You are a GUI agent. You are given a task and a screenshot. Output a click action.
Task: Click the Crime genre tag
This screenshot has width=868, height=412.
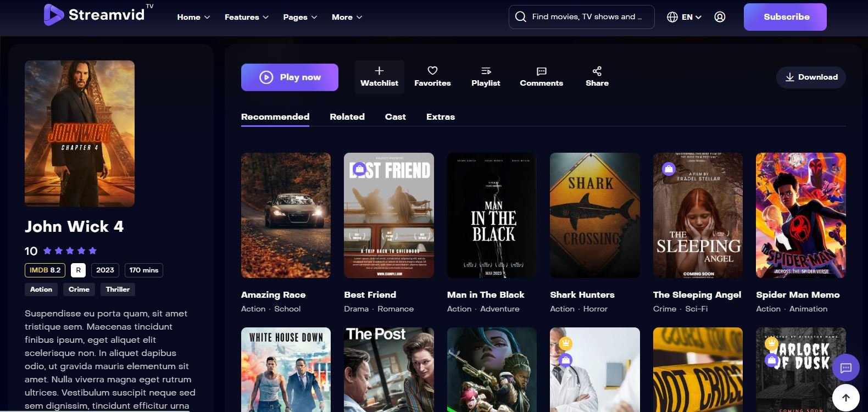pos(79,289)
